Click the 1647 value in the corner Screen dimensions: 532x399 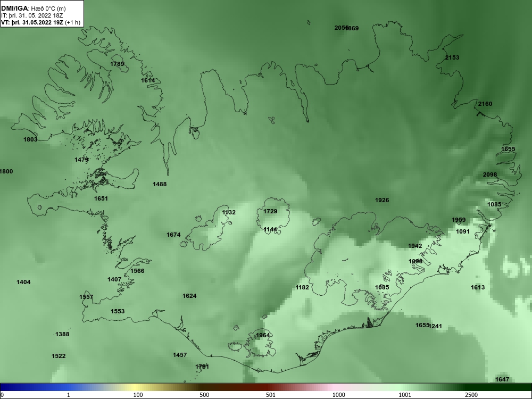tap(502, 379)
